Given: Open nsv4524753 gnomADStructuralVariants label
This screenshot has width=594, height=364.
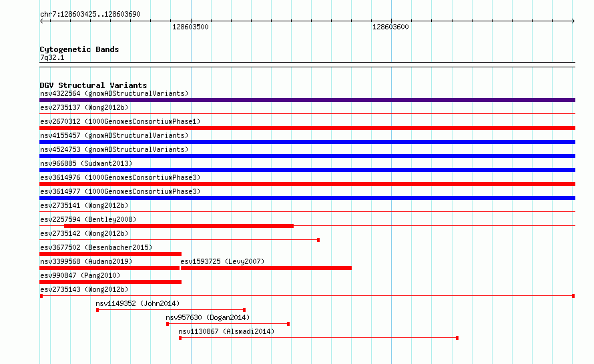Looking at the screenshot, I should tap(114, 149).
